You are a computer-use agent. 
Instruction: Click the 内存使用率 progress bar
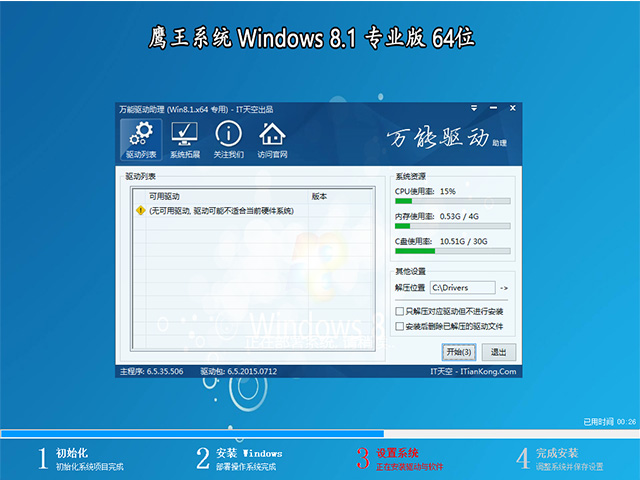pyautogui.click(x=453, y=226)
